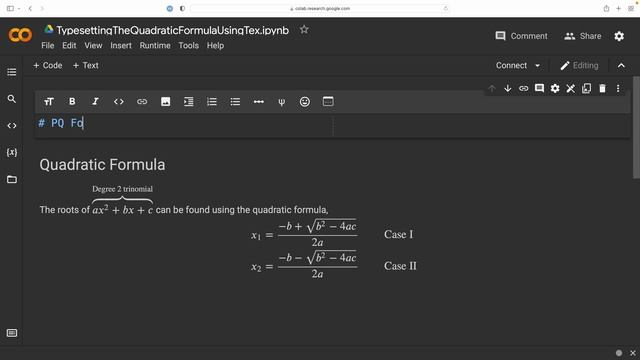Image resolution: width=640 pixels, height=360 pixels.
Task: Open Colab settings gear
Action: click(x=619, y=36)
